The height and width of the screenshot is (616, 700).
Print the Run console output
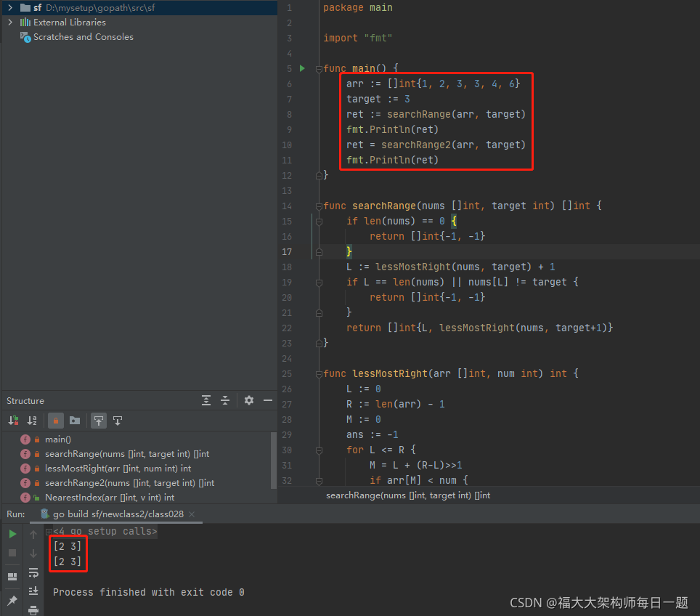click(33, 609)
